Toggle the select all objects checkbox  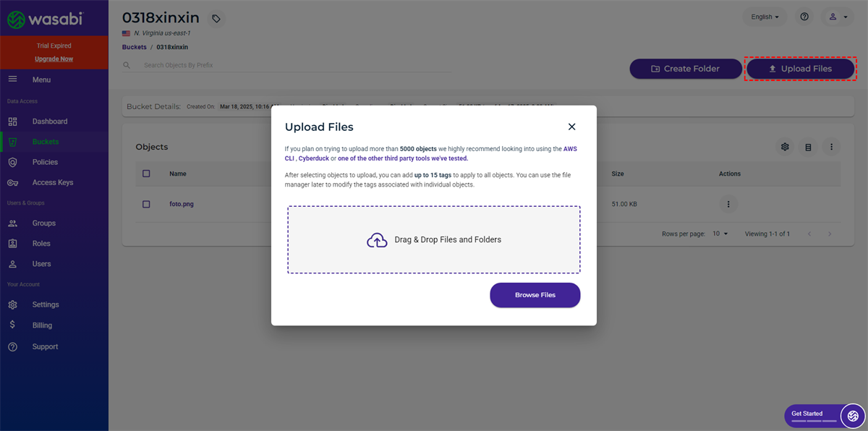[x=146, y=174]
